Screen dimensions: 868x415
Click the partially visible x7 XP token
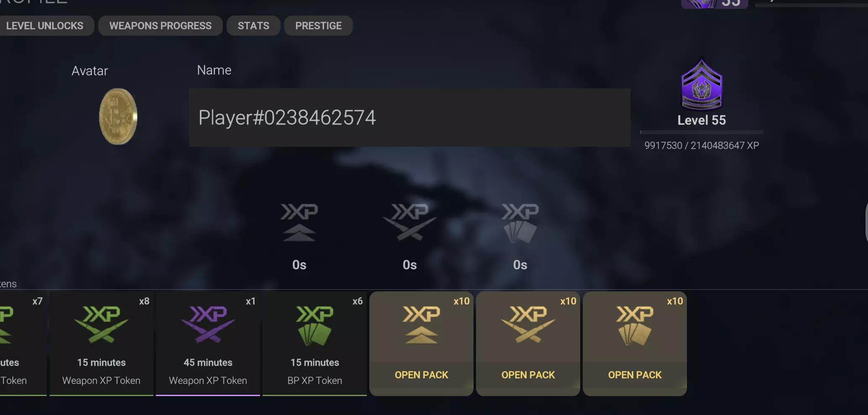(23, 344)
